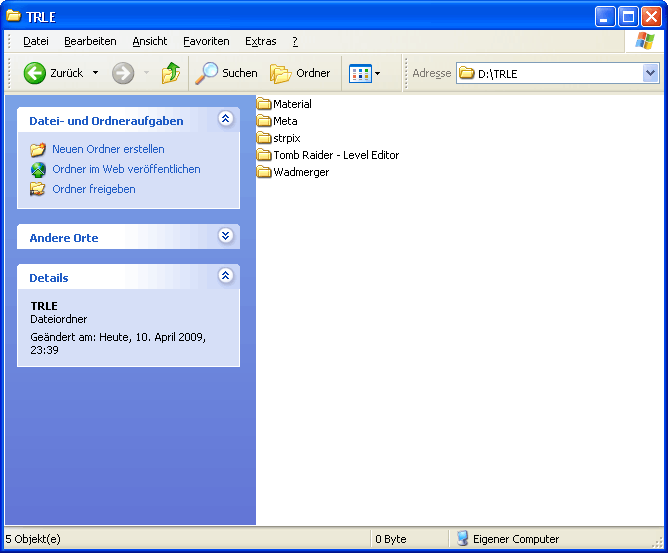
Task: Click the strpix folder icon
Action: [264, 138]
